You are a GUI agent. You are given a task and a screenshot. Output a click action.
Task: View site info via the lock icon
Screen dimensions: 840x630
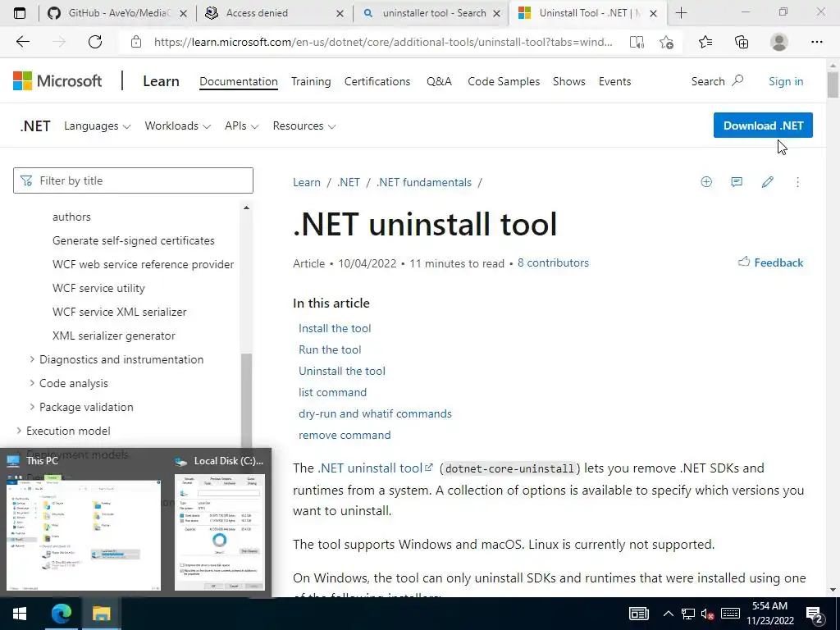(136, 42)
